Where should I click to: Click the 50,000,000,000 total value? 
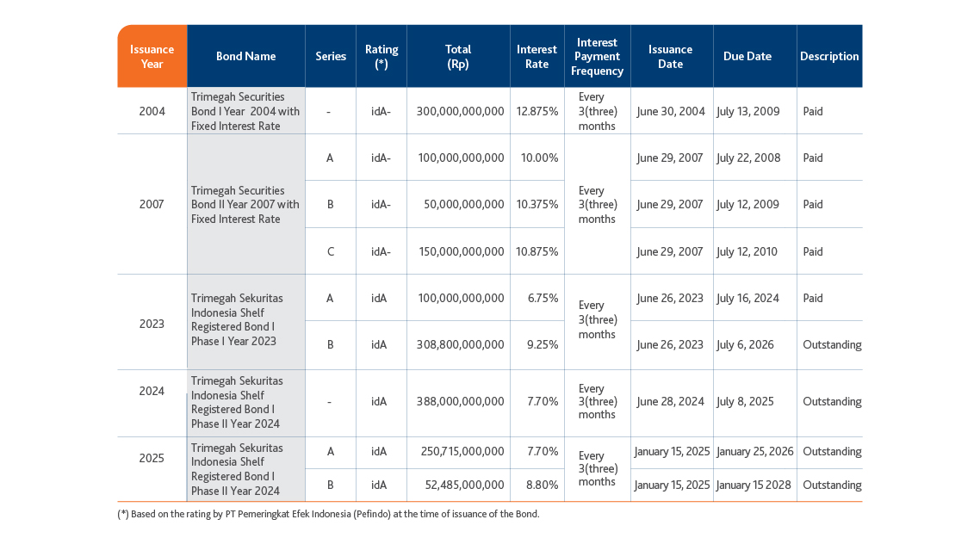[464, 204]
